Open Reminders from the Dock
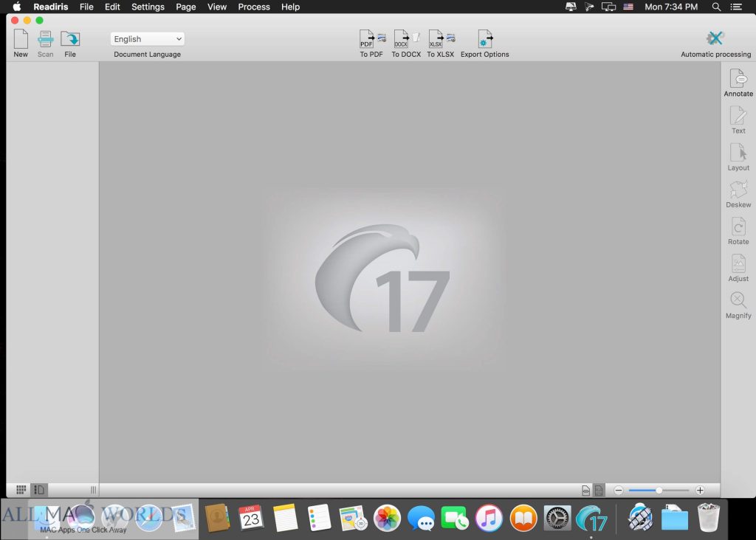The image size is (756, 540). click(319, 518)
